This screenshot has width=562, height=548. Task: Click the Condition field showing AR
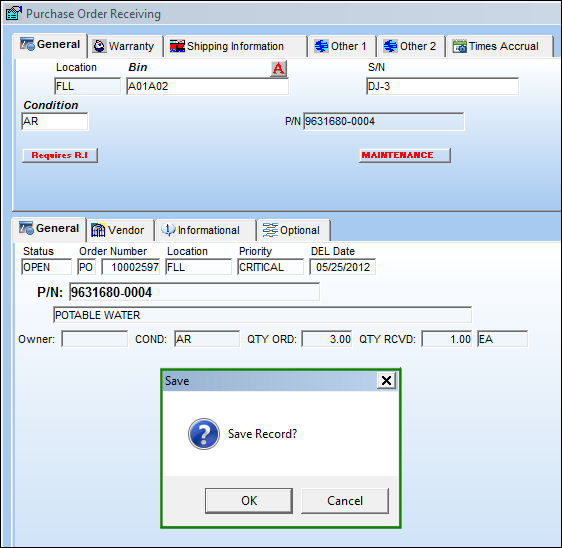(x=54, y=121)
